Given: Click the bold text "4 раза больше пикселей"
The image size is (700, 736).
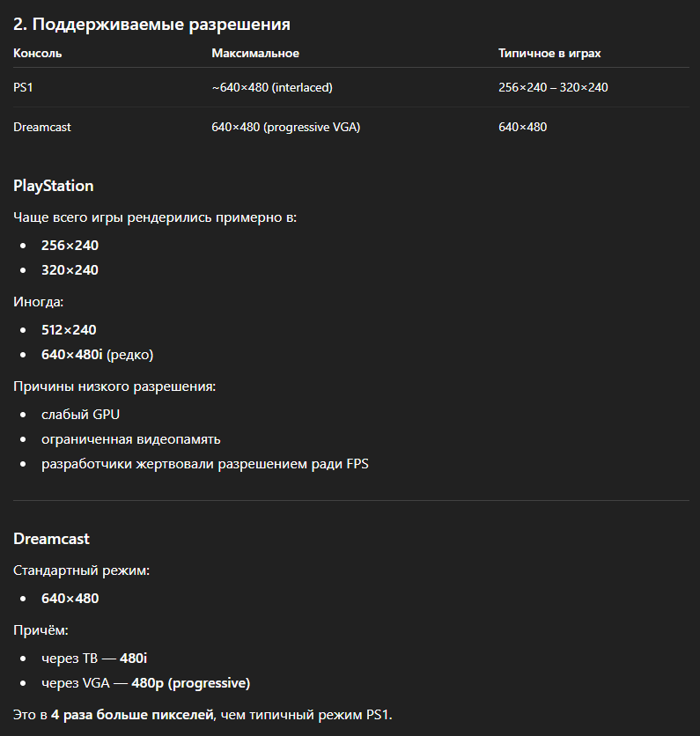Looking at the screenshot, I should click(132, 714).
